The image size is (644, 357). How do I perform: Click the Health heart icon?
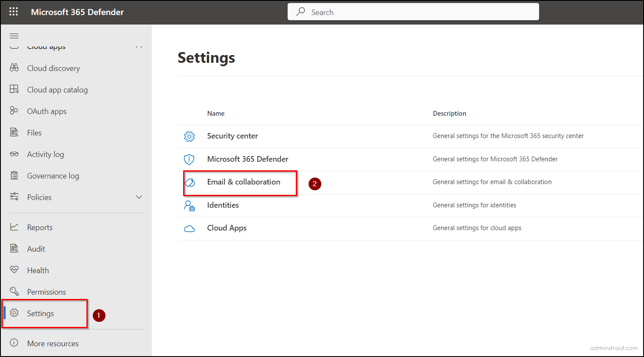[x=14, y=270]
